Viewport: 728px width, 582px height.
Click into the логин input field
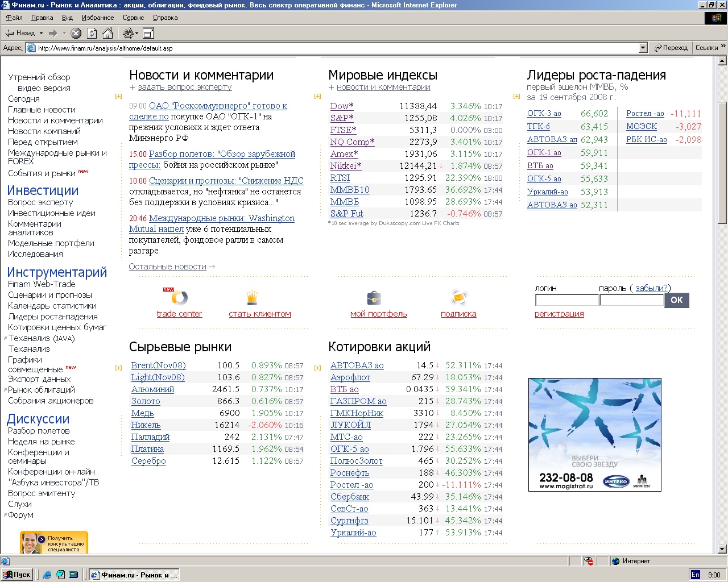[x=566, y=300]
